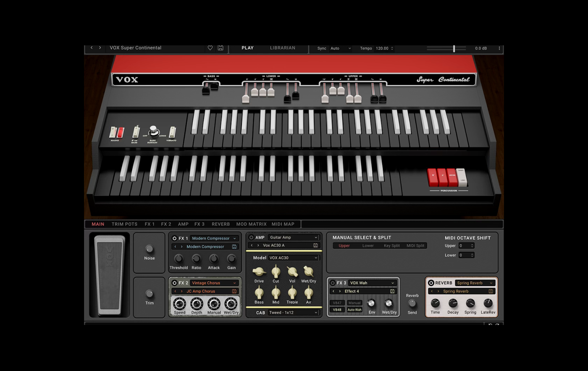The height and width of the screenshot is (371, 588).
Task: Select V847 wah model
Action: point(337,303)
